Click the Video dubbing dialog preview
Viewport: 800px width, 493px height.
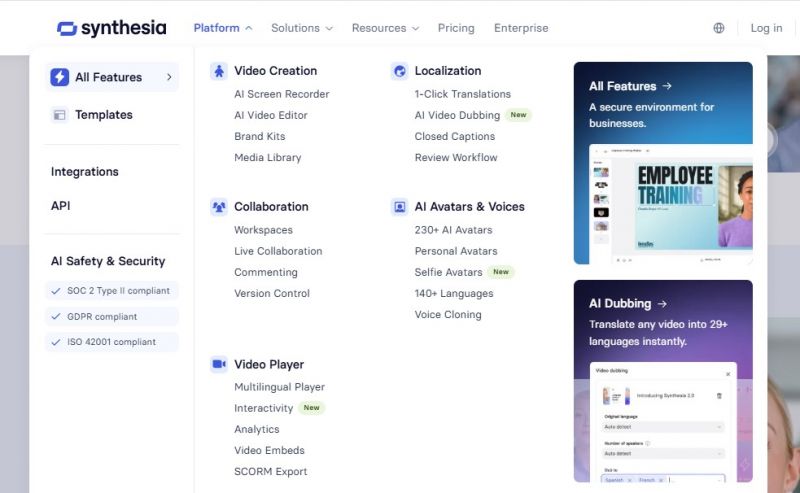[x=663, y=422]
